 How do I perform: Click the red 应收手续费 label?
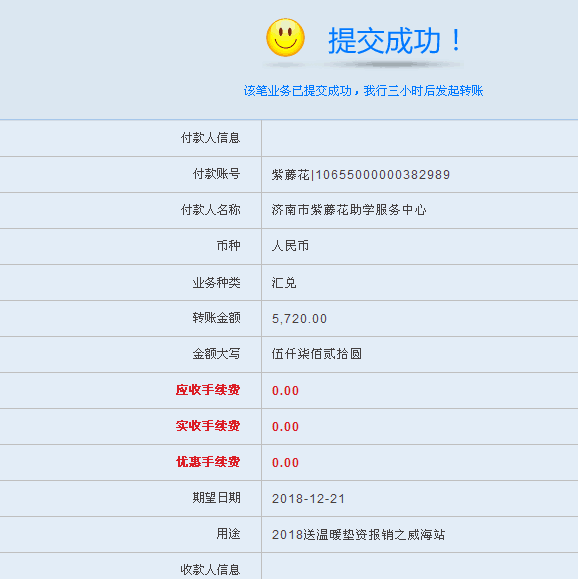(208, 390)
